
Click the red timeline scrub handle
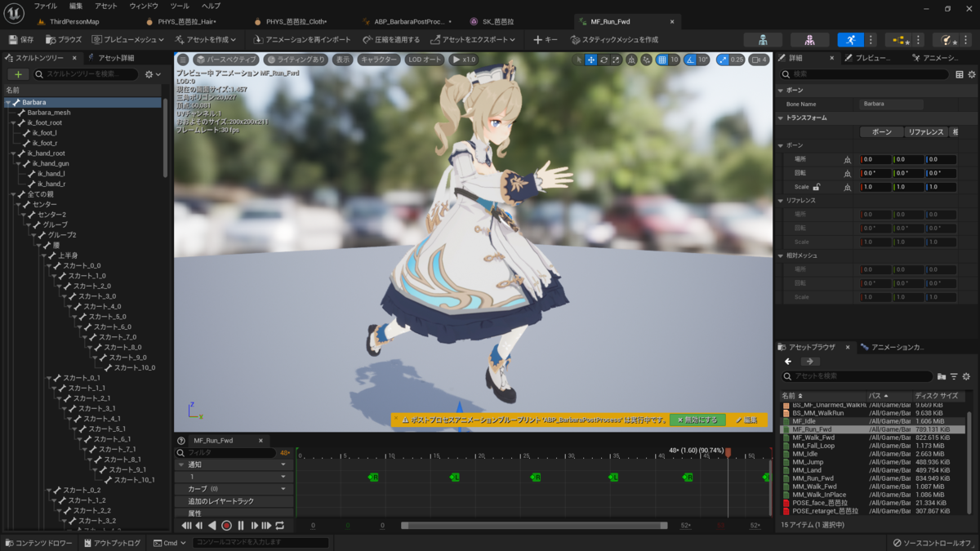(x=728, y=451)
